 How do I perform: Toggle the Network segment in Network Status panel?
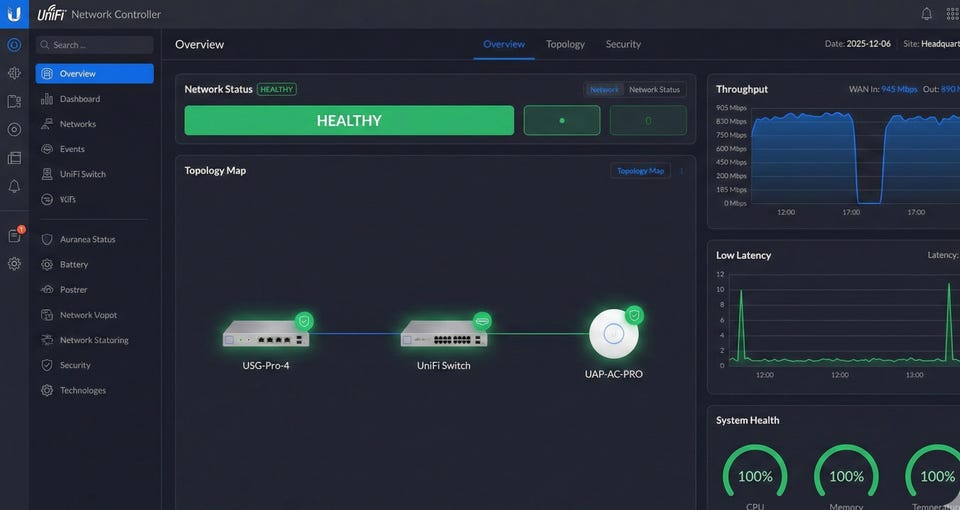[604, 90]
